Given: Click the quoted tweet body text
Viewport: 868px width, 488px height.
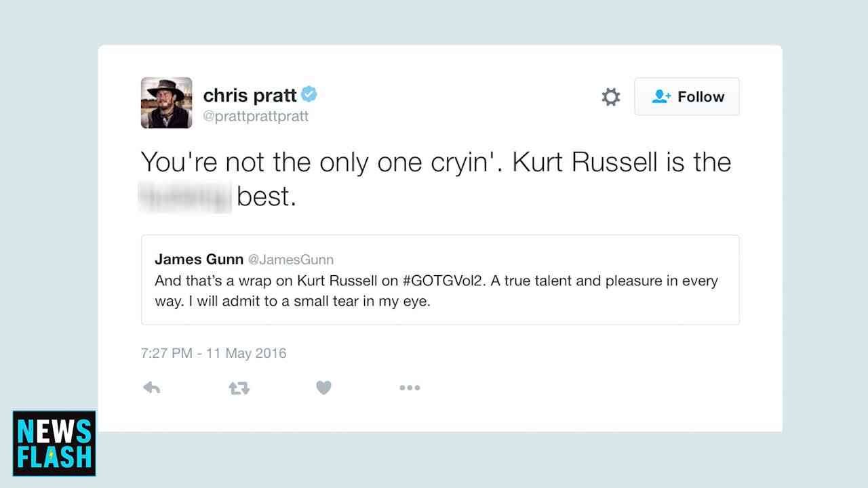Looking at the screenshot, I should 436,291.
